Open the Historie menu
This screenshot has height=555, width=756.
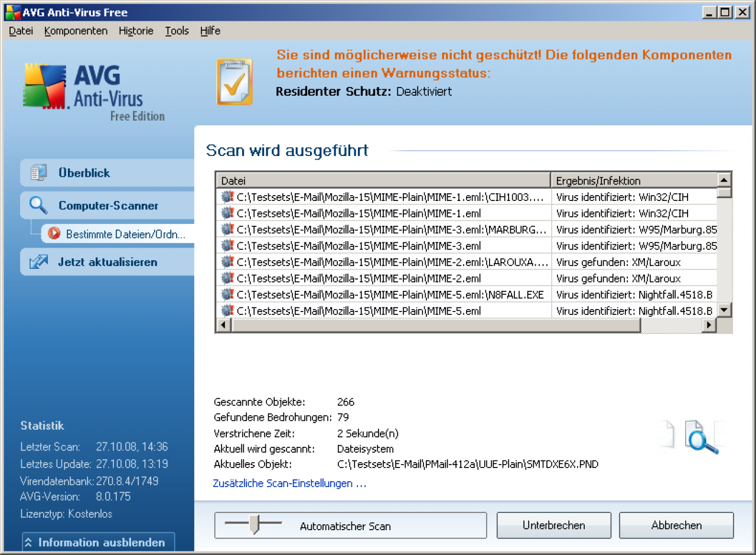[136, 31]
